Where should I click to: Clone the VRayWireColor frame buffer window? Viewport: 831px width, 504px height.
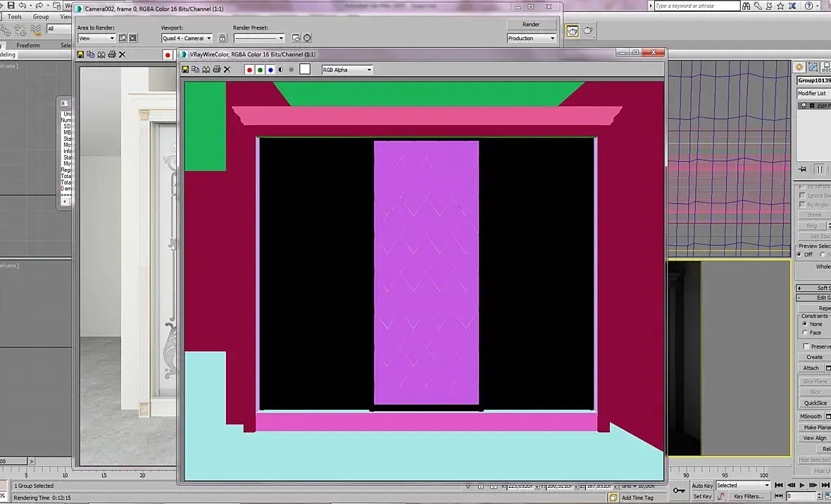pyautogui.click(x=206, y=70)
